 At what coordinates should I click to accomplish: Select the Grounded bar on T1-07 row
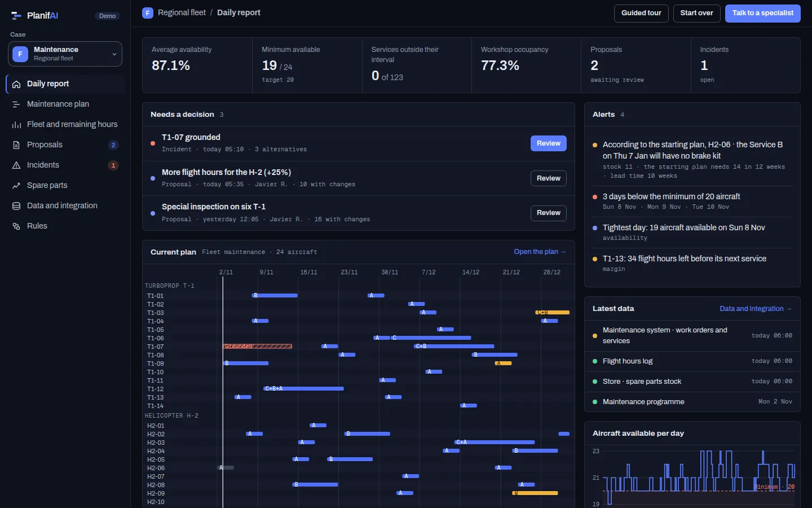pos(258,347)
